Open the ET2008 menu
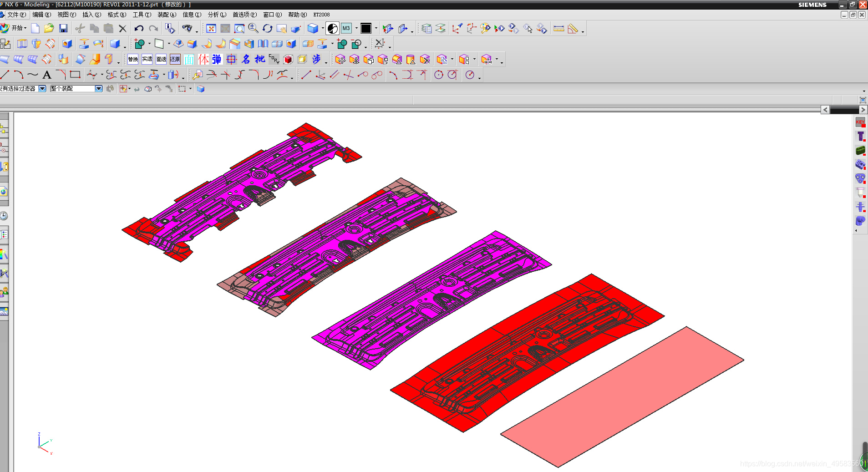The height and width of the screenshot is (472, 868). click(x=321, y=15)
